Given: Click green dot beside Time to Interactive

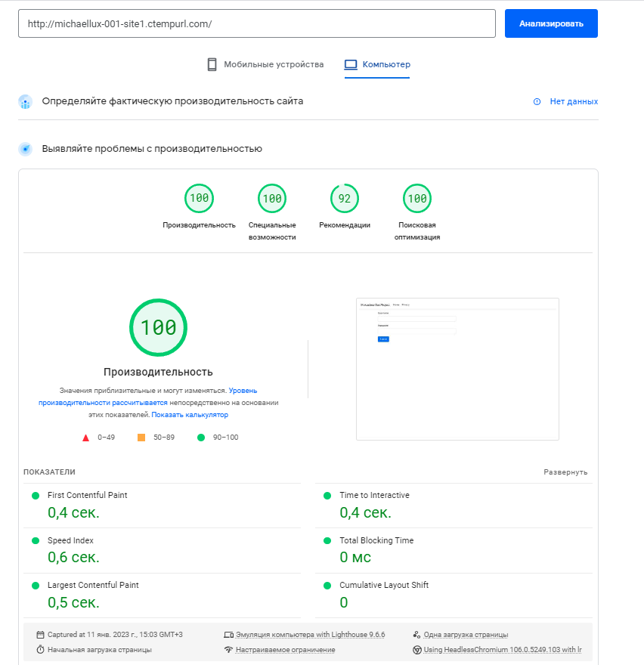Looking at the screenshot, I should [x=327, y=496].
